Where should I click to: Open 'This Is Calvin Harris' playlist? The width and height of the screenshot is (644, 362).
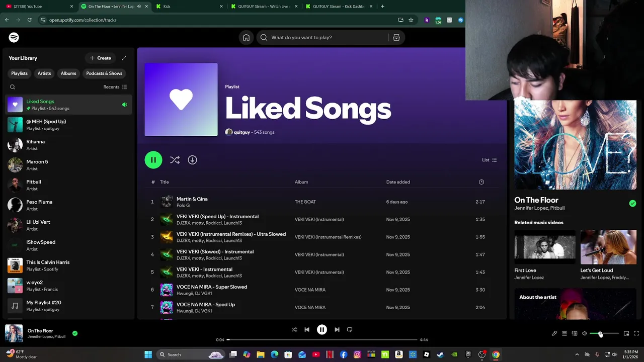click(x=69, y=265)
